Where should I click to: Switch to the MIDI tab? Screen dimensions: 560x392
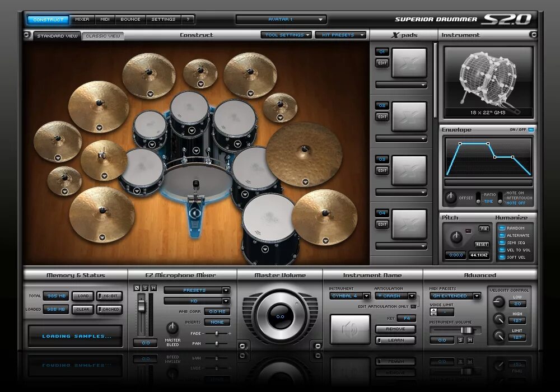click(x=105, y=19)
